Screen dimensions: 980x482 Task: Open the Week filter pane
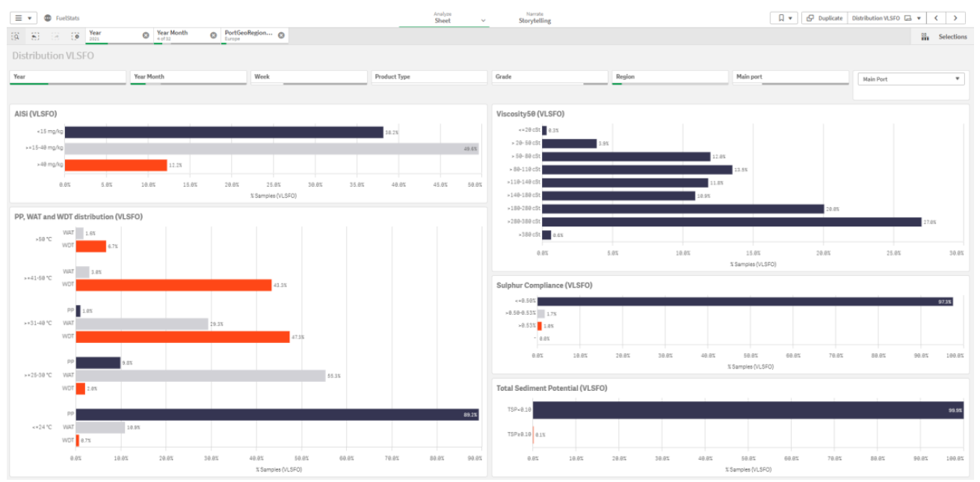pyautogui.click(x=308, y=77)
